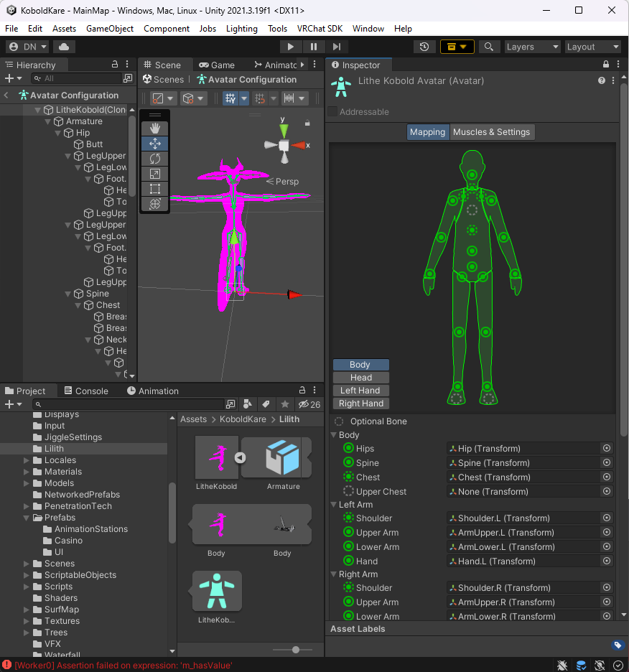Select the Hand view tool in Scene

tap(155, 128)
